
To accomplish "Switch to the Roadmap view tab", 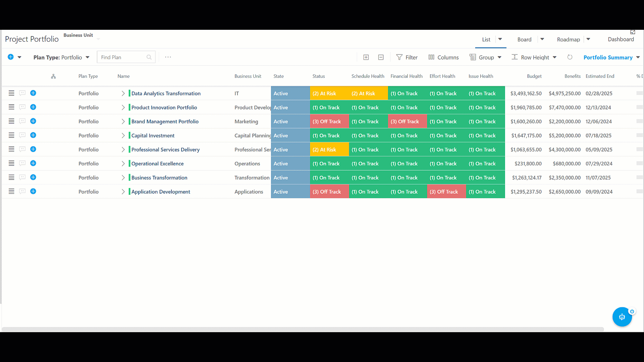I will tap(568, 39).
